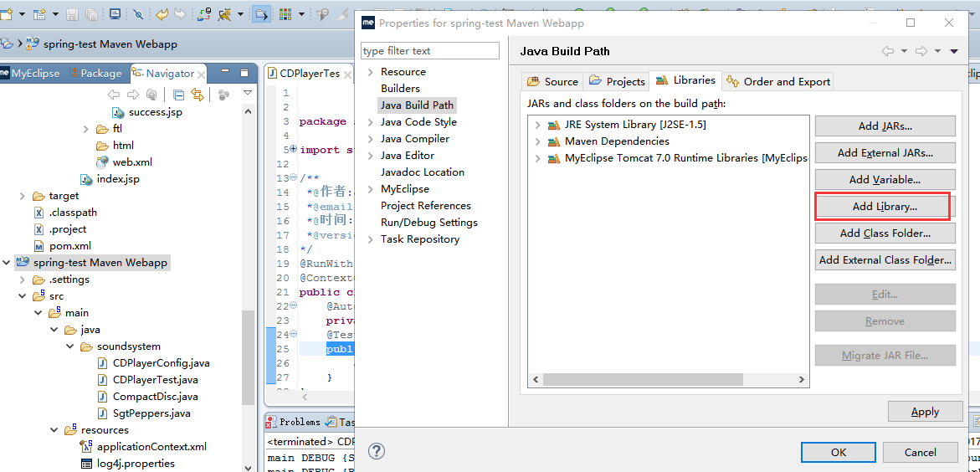Viewport: 980px width, 472px height.
Task: Click the Save All toolbar icon
Action: [91, 13]
